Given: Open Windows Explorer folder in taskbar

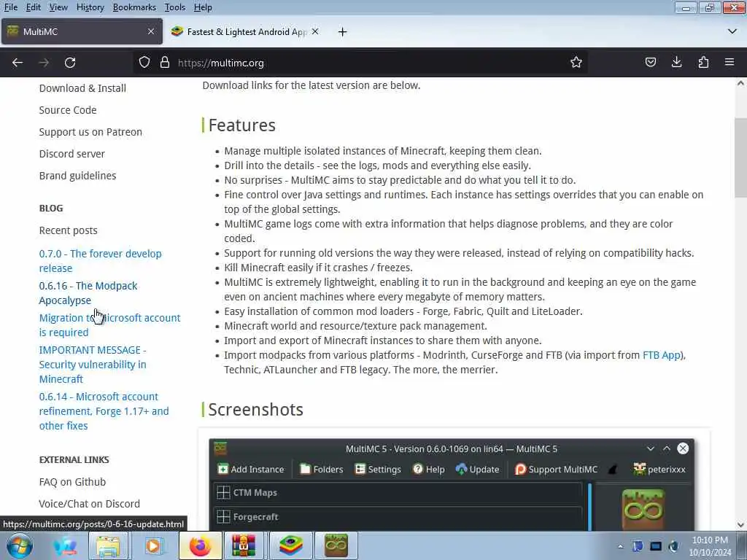Looking at the screenshot, I should [x=109, y=545].
